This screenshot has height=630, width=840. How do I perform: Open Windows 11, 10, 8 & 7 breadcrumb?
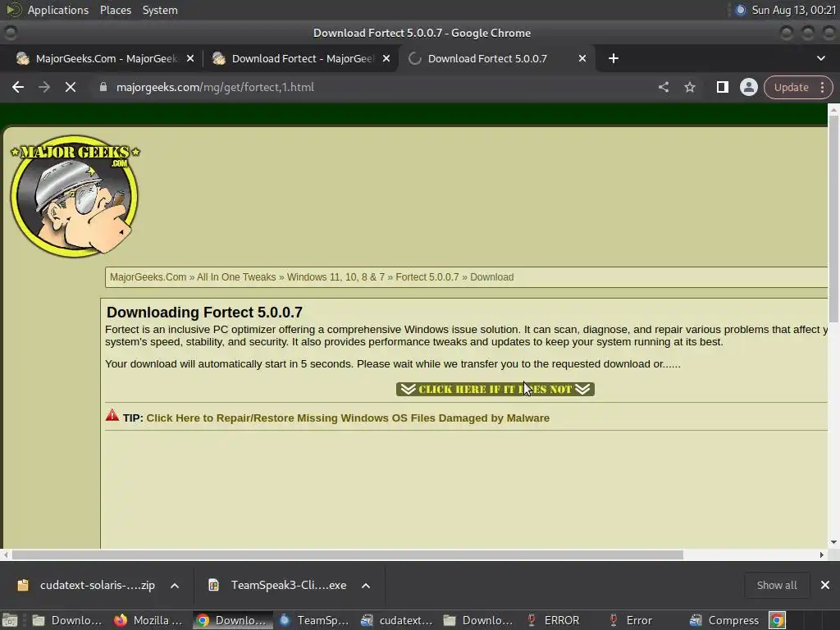(336, 277)
